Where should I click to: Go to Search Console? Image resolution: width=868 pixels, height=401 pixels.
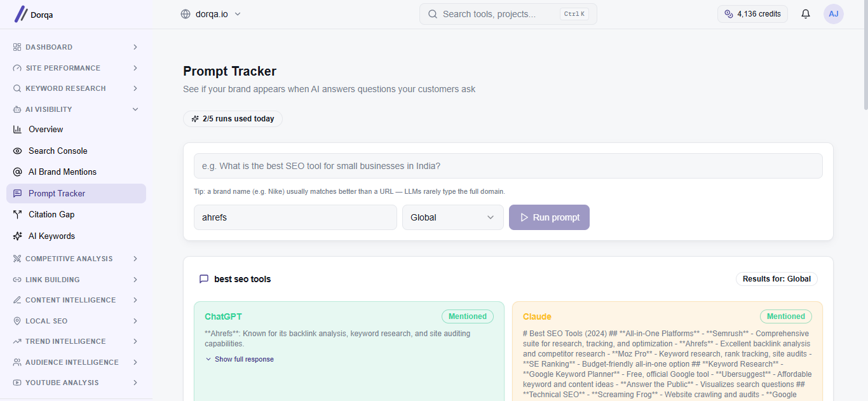(x=76, y=151)
